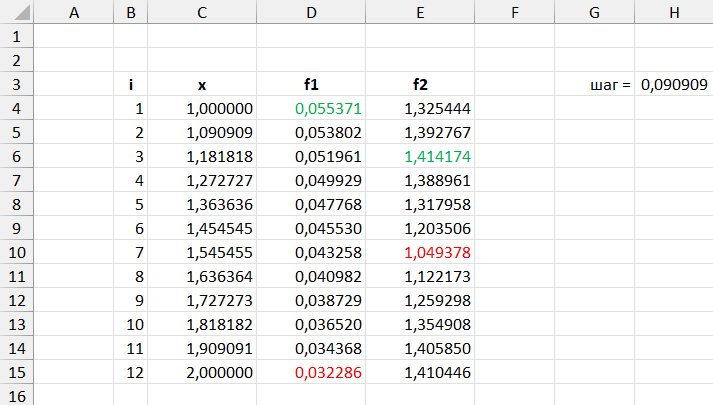The width and height of the screenshot is (713, 405).
Task: Select index cell containing 12
Action: 131,372
